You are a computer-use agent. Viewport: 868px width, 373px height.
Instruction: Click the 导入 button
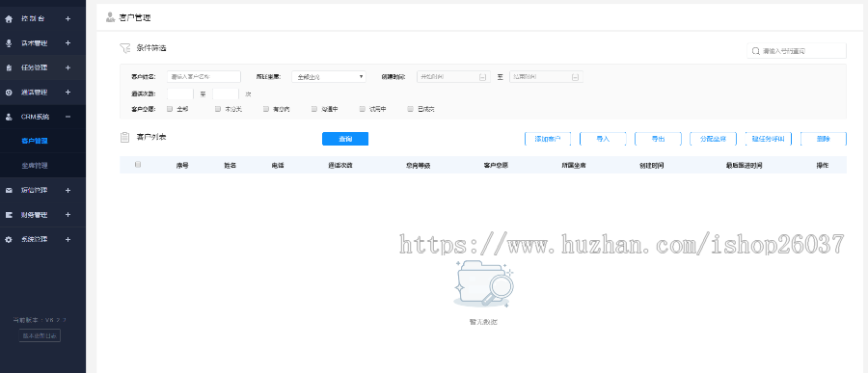[x=603, y=139]
